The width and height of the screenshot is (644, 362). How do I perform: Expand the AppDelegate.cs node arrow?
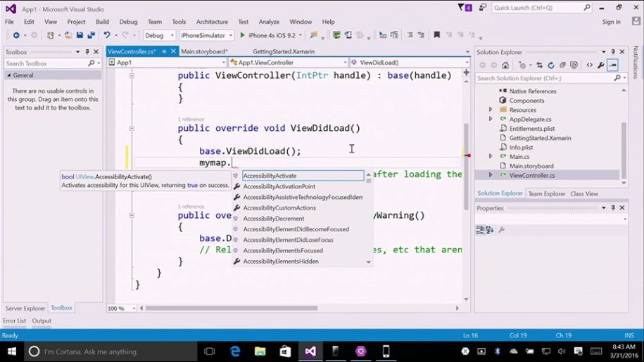pyautogui.click(x=491, y=119)
